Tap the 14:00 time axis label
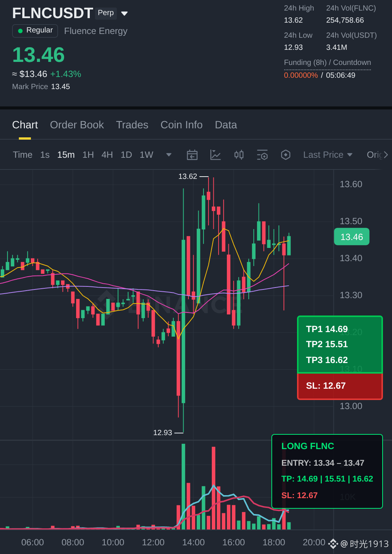The height and width of the screenshot is (554, 392). [193, 542]
